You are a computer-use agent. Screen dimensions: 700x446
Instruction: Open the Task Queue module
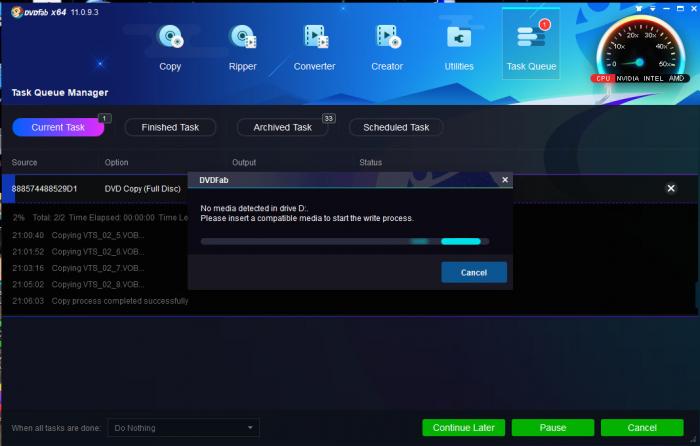click(531, 45)
